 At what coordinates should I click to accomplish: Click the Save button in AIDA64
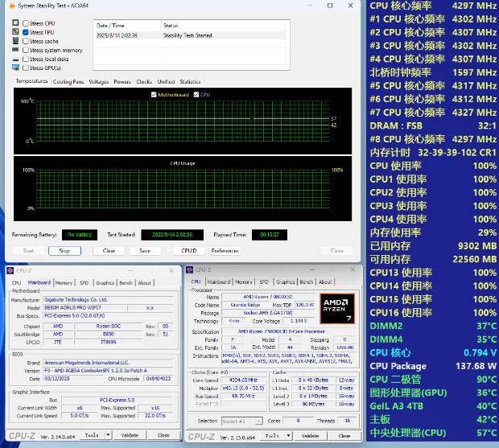coord(145,251)
